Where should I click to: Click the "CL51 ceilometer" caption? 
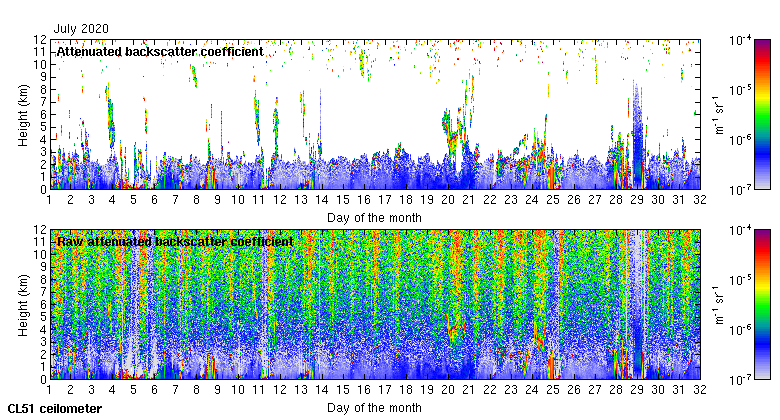tap(55, 409)
